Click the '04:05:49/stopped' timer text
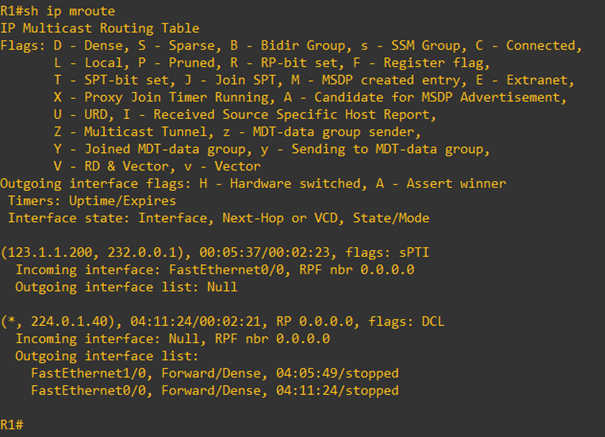Viewport: 605px width, 437px height. coord(337,373)
